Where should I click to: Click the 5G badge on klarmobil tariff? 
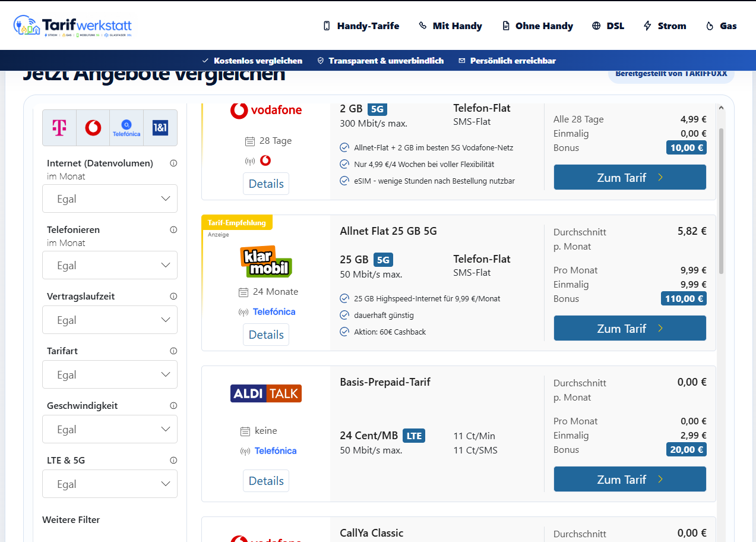click(383, 260)
